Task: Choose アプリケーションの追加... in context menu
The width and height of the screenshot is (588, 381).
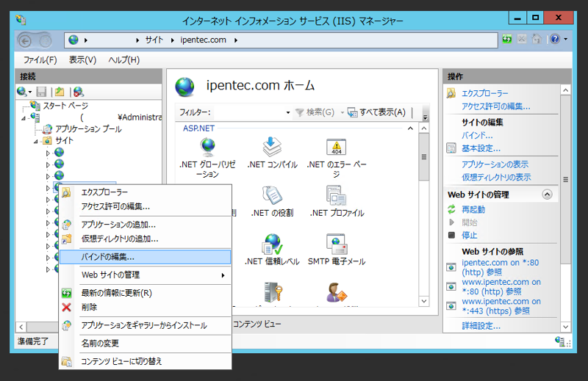Action: (145, 225)
